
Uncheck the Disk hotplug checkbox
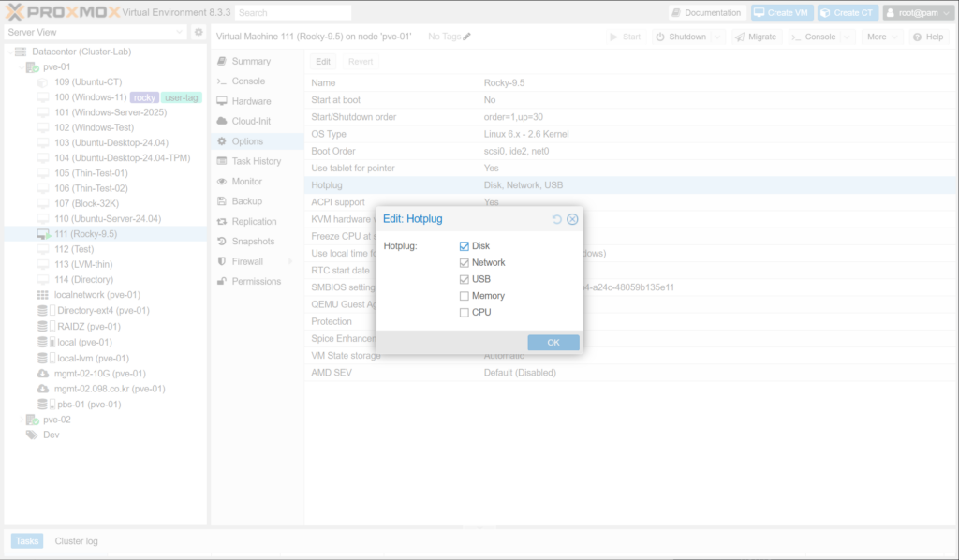(x=465, y=246)
